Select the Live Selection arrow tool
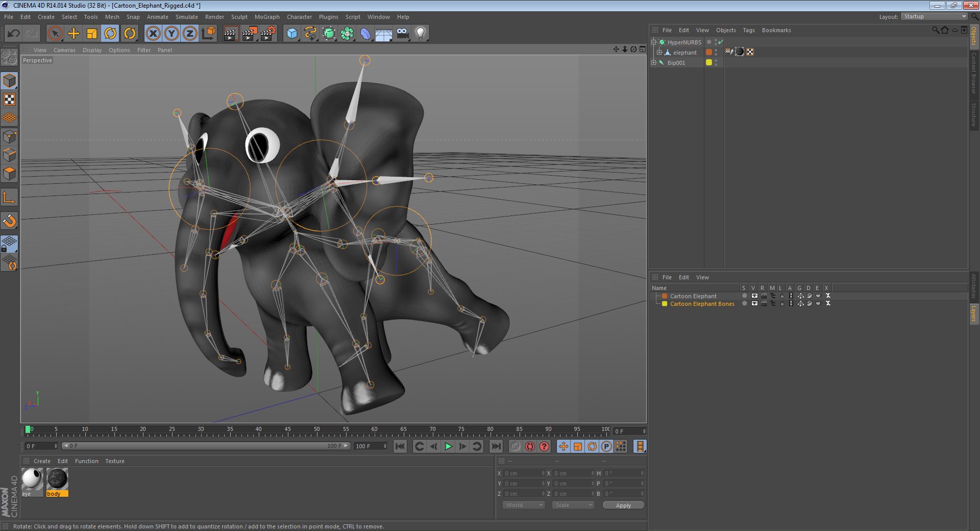This screenshot has height=531, width=980. point(55,34)
